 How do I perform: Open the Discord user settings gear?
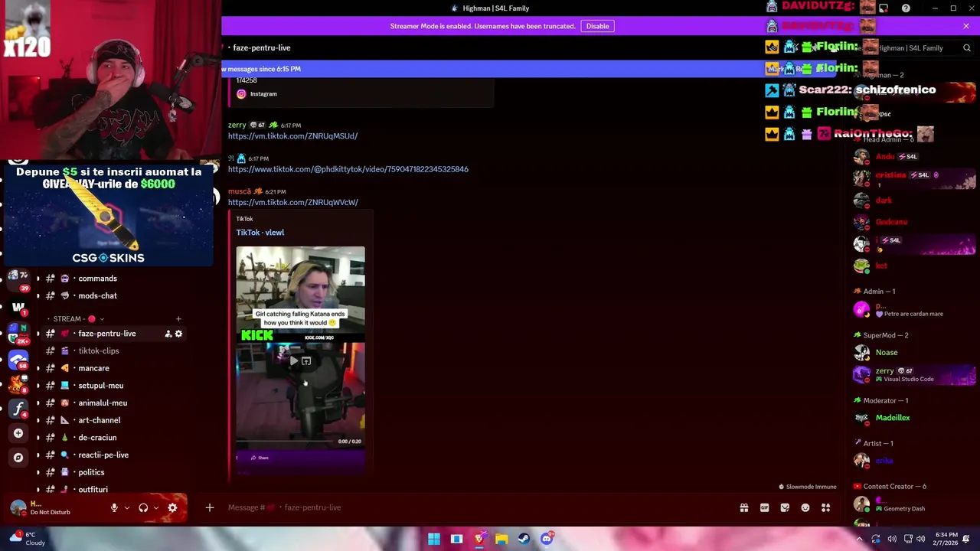click(172, 507)
